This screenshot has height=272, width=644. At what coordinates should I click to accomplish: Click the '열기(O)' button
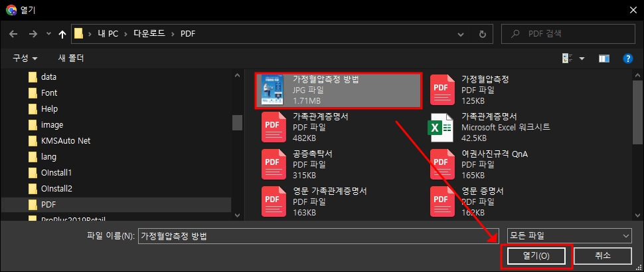click(536, 256)
